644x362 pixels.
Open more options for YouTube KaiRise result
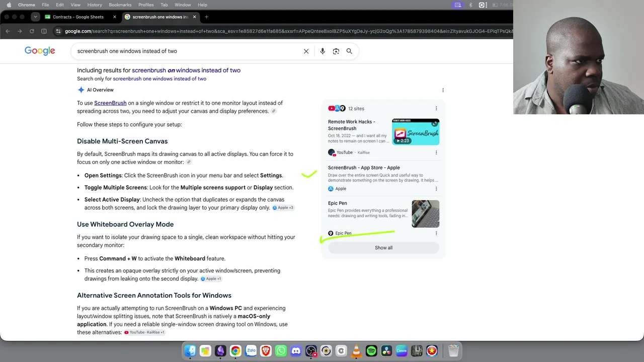click(436, 152)
